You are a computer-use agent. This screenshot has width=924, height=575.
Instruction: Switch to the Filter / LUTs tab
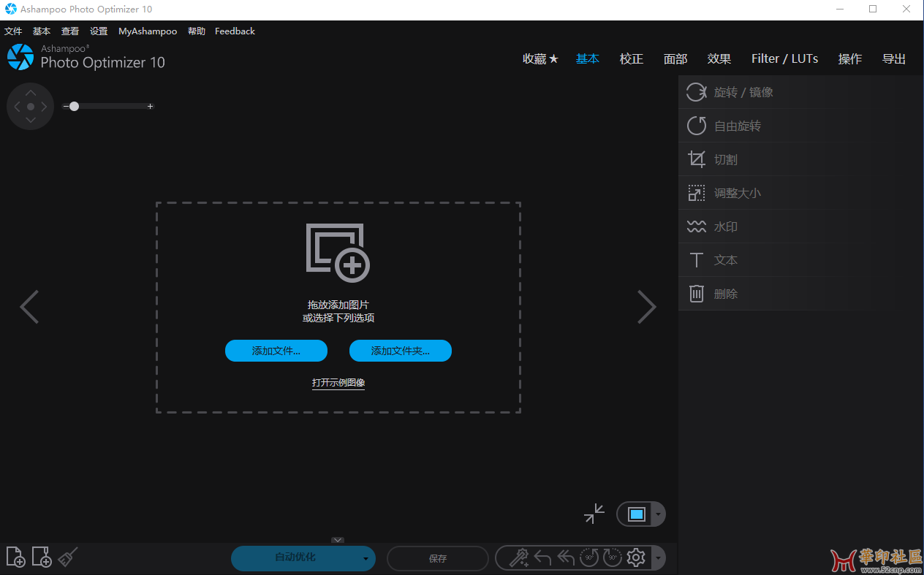tap(785, 59)
